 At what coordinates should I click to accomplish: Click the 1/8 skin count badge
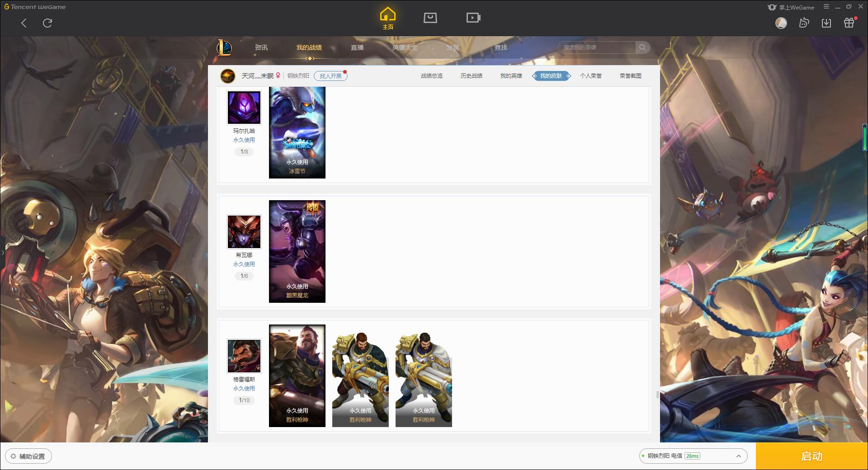(244, 152)
